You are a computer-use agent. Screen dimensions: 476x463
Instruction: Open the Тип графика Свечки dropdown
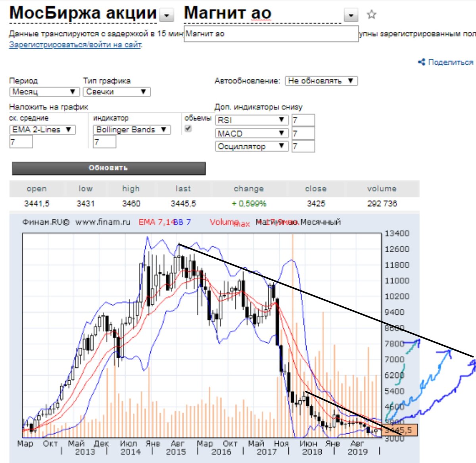tap(117, 92)
